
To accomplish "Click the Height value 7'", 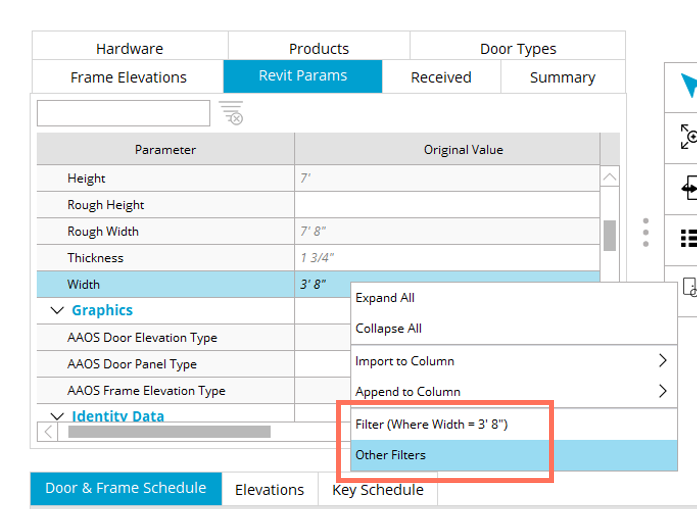I will (305, 178).
